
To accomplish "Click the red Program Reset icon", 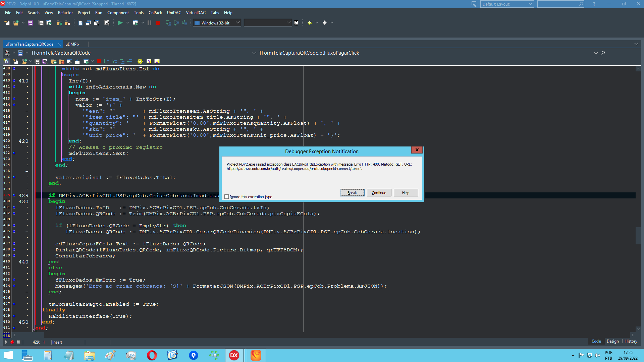I will tap(157, 23).
